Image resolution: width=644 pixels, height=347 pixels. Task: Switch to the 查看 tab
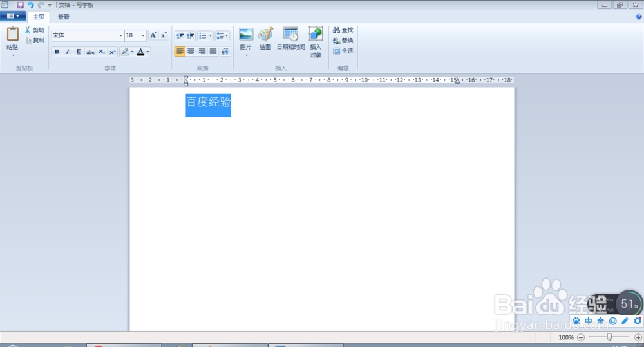tap(63, 17)
